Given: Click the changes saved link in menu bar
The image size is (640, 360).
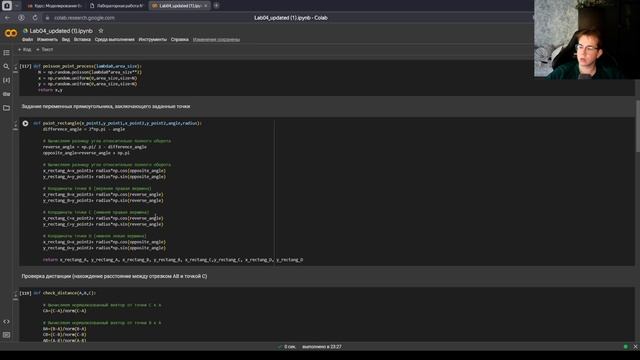Looking at the screenshot, I should click(x=216, y=40).
